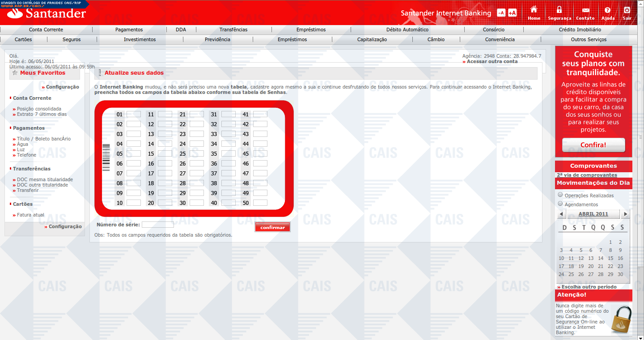This screenshot has width=644, height=340.
Task: Click the Home icon in header
Action: click(x=534, y=10)
